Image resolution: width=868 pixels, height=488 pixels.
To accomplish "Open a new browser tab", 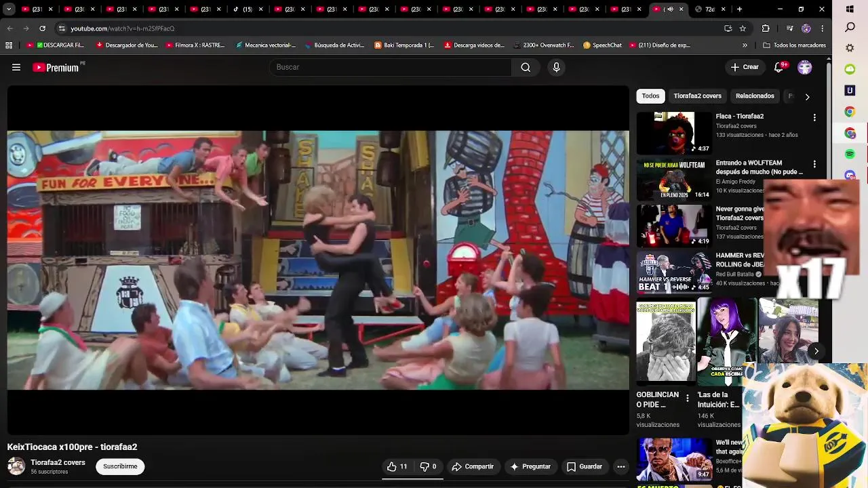I will (739, 9).
